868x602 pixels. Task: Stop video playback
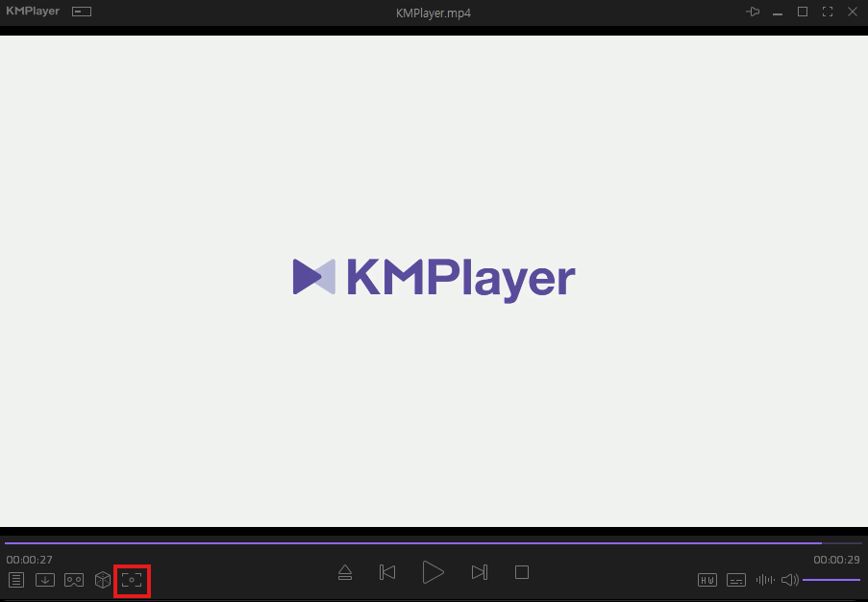pyautogui.click(x=522, y=572)
